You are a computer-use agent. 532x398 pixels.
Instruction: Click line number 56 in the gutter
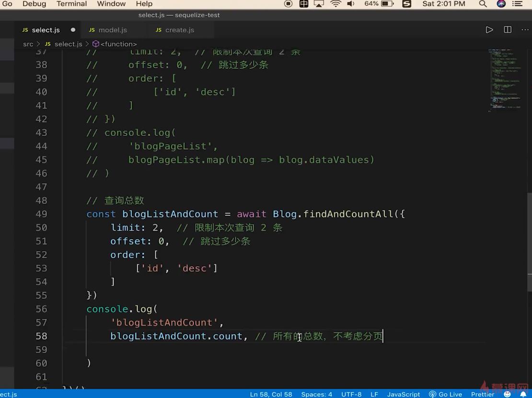coord(41,309)
